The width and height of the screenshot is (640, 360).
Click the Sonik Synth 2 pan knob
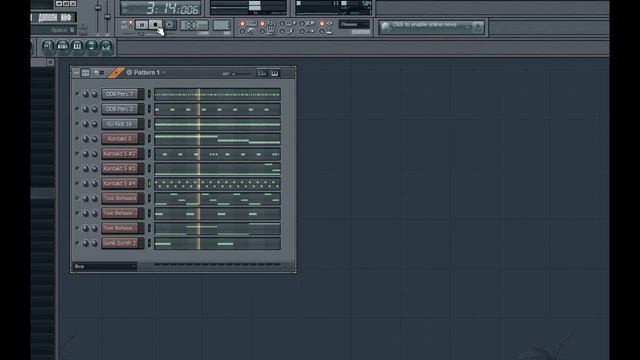pyautogui.click(x=85, y=243)
